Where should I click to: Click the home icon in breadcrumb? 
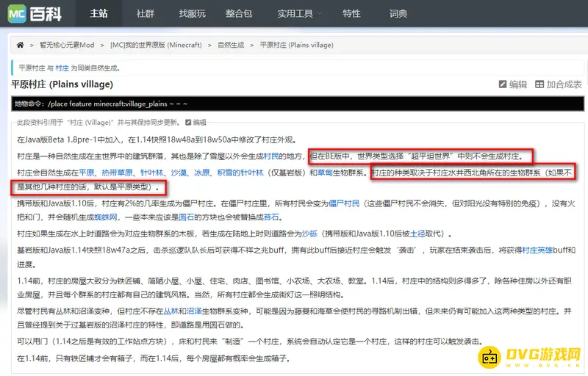pyautogui.click(x=21, y=45)
